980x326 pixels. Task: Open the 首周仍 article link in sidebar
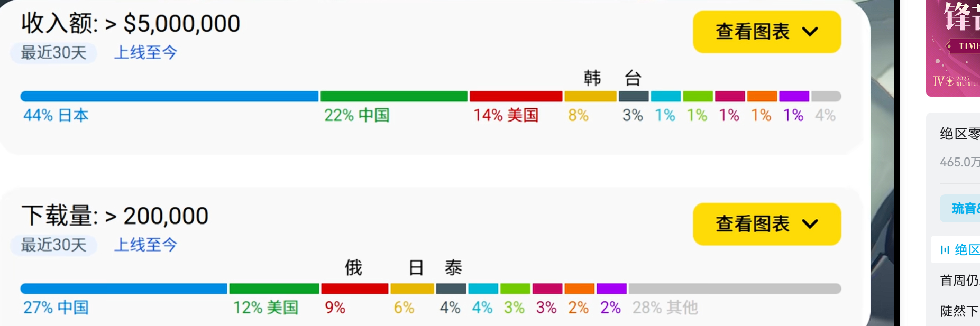(959, 280)
